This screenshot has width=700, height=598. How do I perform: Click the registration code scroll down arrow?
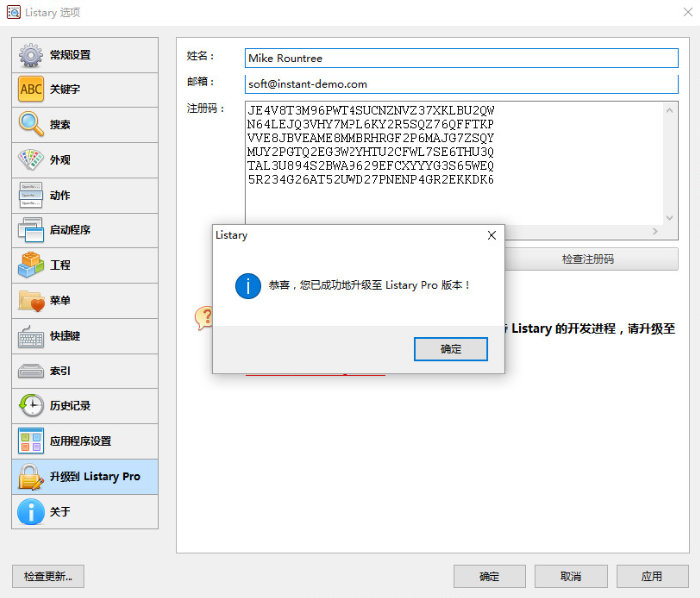tap(669, 218)
